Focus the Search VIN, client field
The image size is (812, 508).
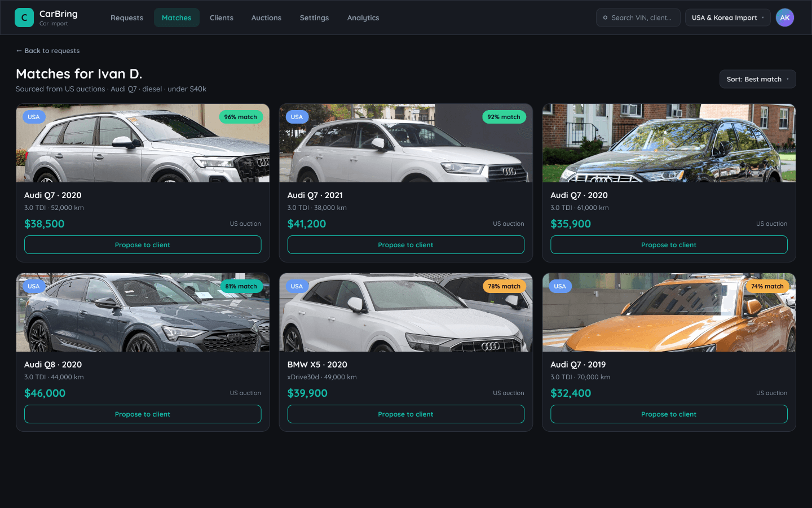(638, 17)
